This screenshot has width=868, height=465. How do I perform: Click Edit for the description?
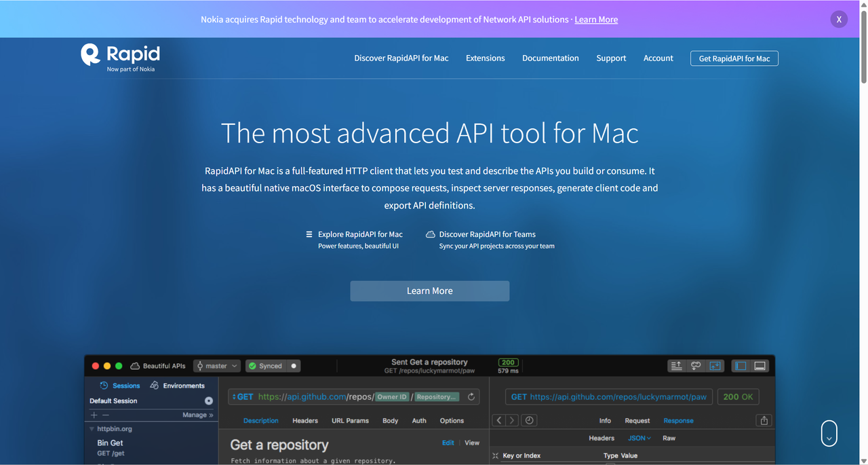(x=448, y=443)
